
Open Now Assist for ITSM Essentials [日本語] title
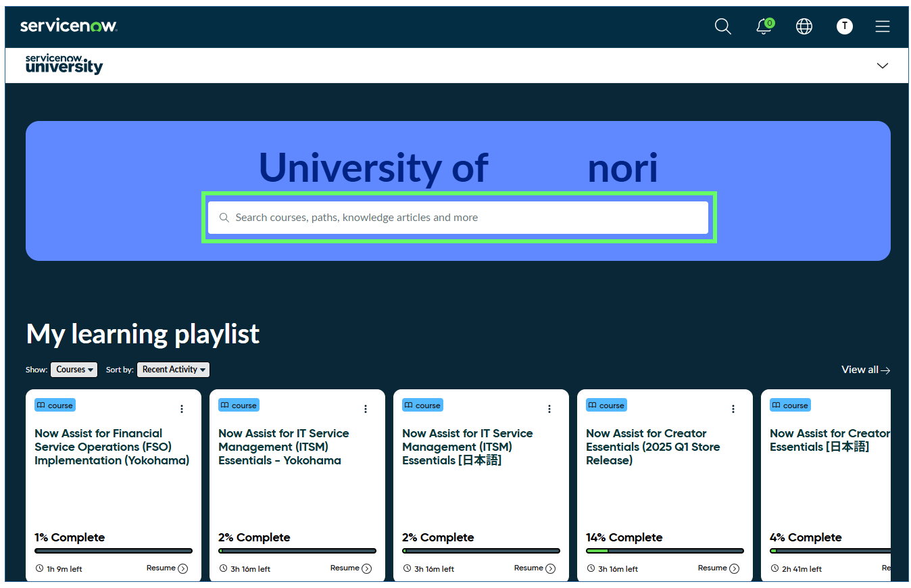tap(468, 447)
